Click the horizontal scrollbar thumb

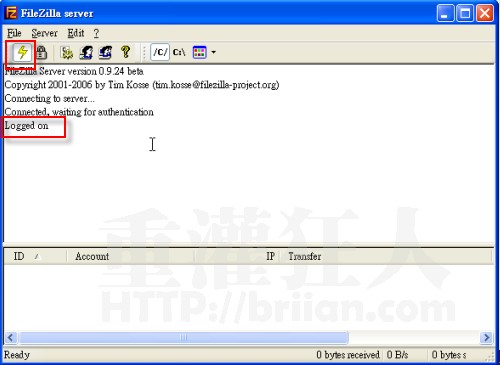(184, 338)
